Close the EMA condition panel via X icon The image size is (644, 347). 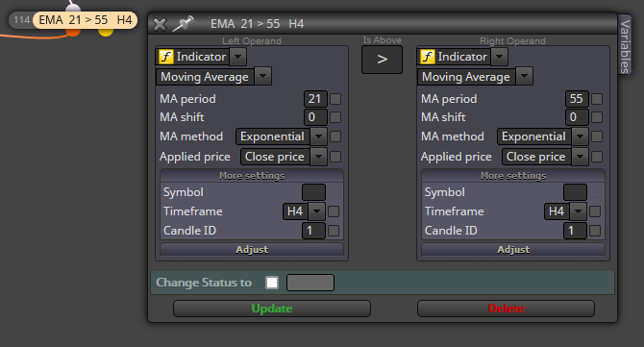160,24
